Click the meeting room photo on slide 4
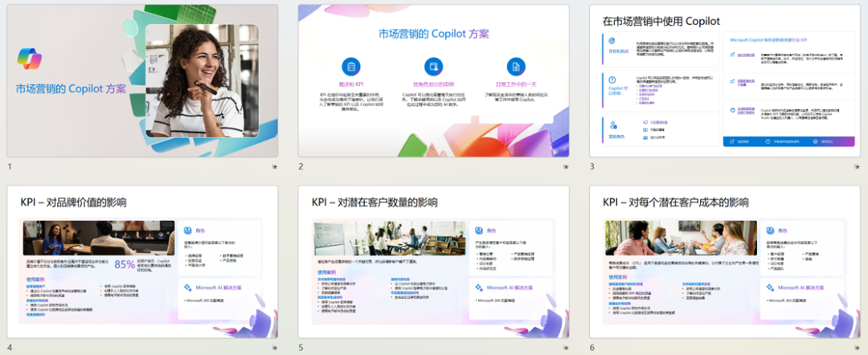The height and width of the screenshot is (355, 868). (x=99, y=238)
